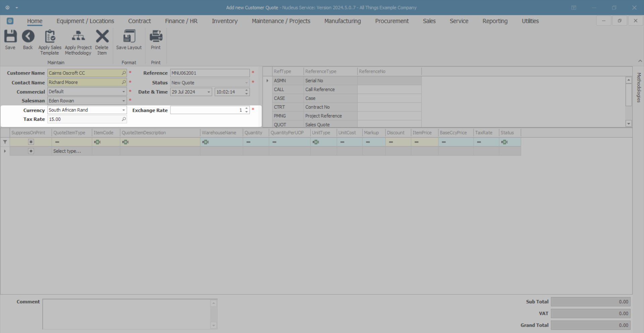
Task: Click the grid filter funnel icon
Action: pos(5,142)
